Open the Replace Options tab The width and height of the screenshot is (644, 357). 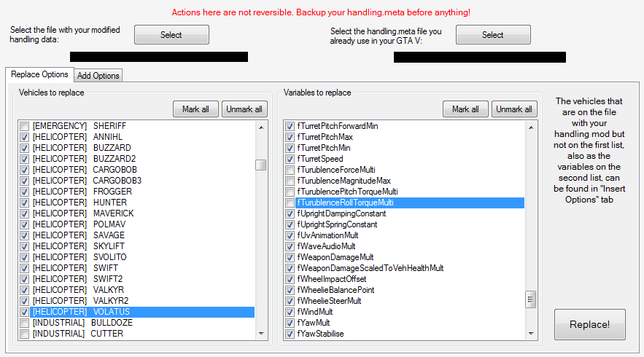39,75
